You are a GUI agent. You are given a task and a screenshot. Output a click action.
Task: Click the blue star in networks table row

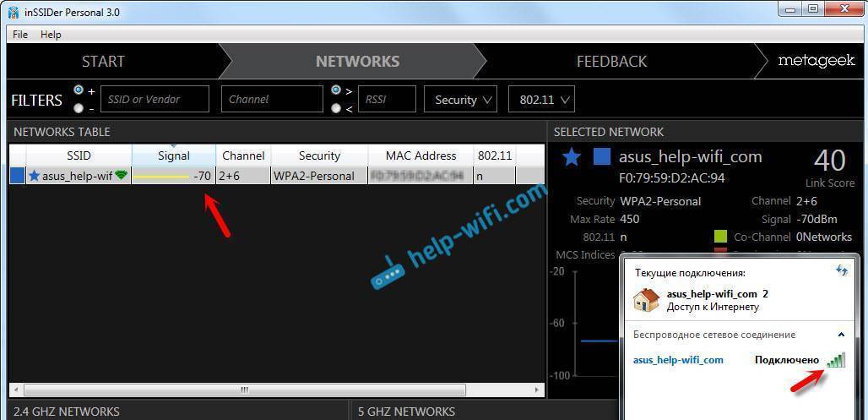click(x=35, y=177)
